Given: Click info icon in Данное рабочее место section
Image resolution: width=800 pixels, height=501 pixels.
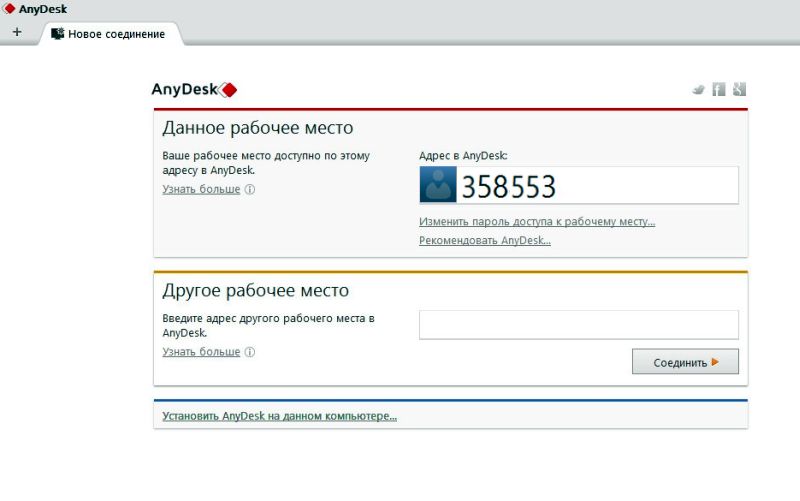Looking at the screenshot, I should coord(250,189).
